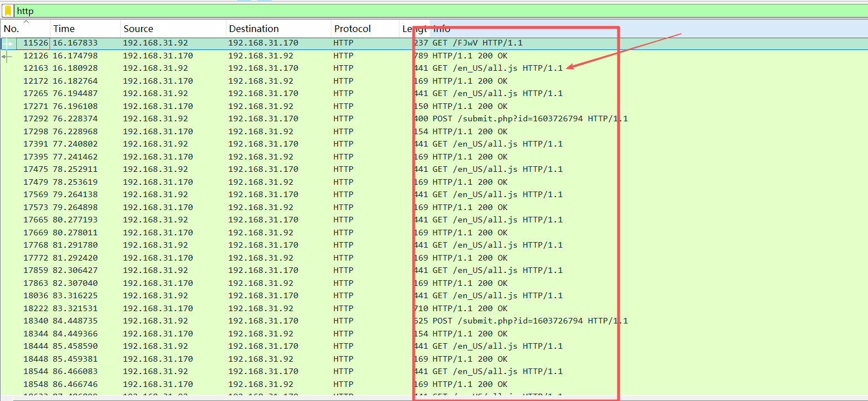The height and width of the screenshot is (401, 868).
Task: Click time value 76.228968
Action: pos(75,131)
